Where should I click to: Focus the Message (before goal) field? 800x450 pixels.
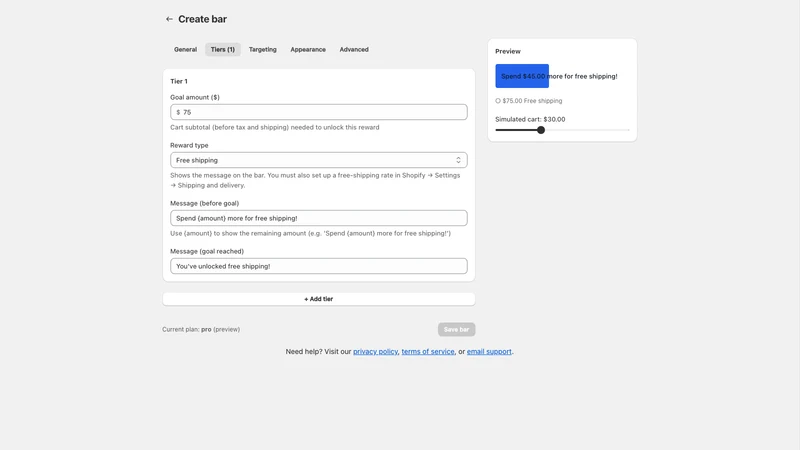318,218
